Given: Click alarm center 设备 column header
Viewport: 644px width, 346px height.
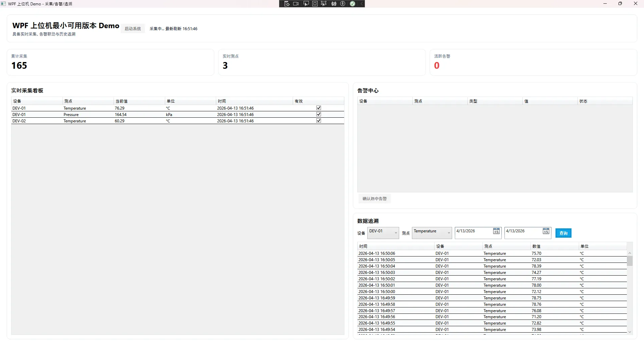Looking at the screenshot, I should 385,101.
